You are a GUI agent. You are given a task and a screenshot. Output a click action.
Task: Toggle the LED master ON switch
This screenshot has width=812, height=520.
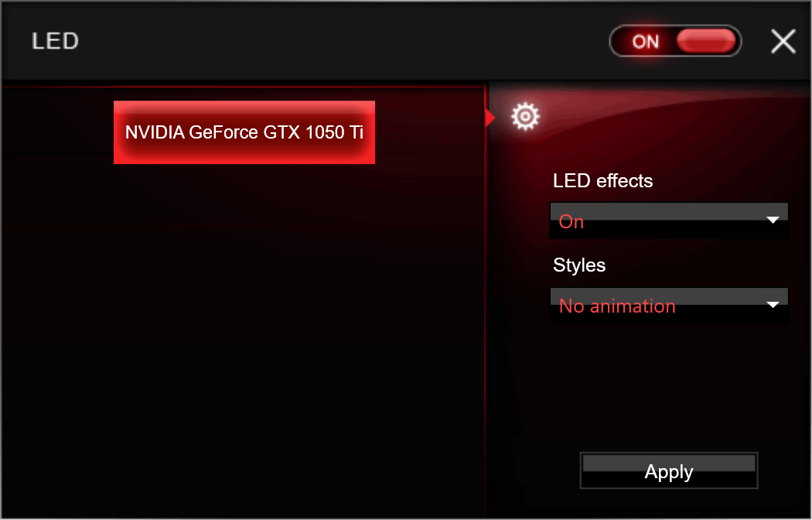(675, 41)
